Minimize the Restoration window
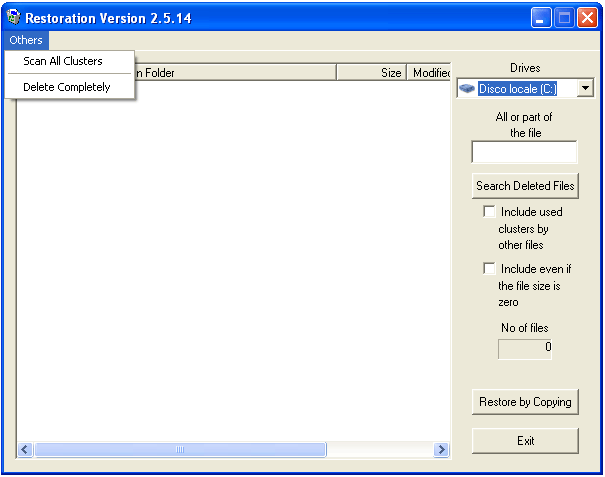The height and width of the screenshot is (477, 605). point(541,18)
